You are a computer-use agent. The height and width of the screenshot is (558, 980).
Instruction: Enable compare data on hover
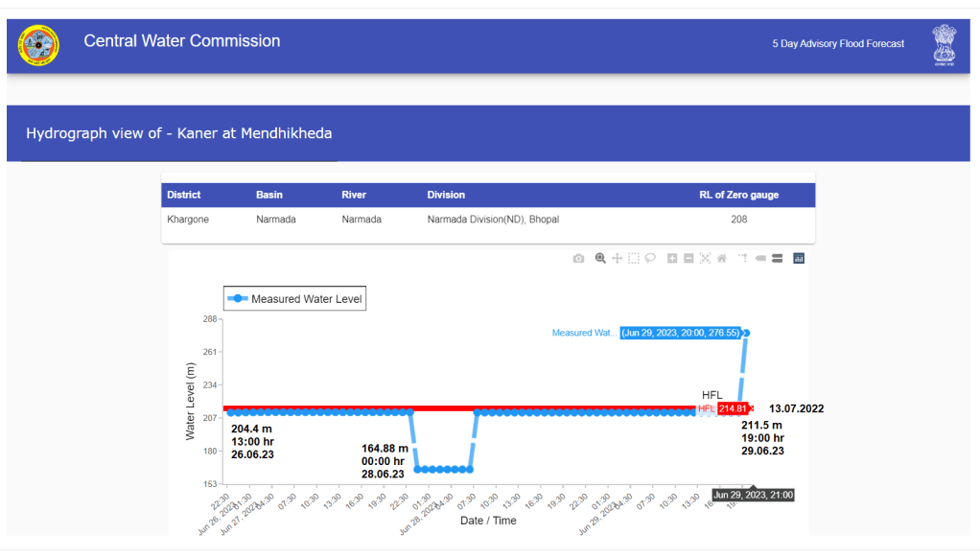[777, 258]
